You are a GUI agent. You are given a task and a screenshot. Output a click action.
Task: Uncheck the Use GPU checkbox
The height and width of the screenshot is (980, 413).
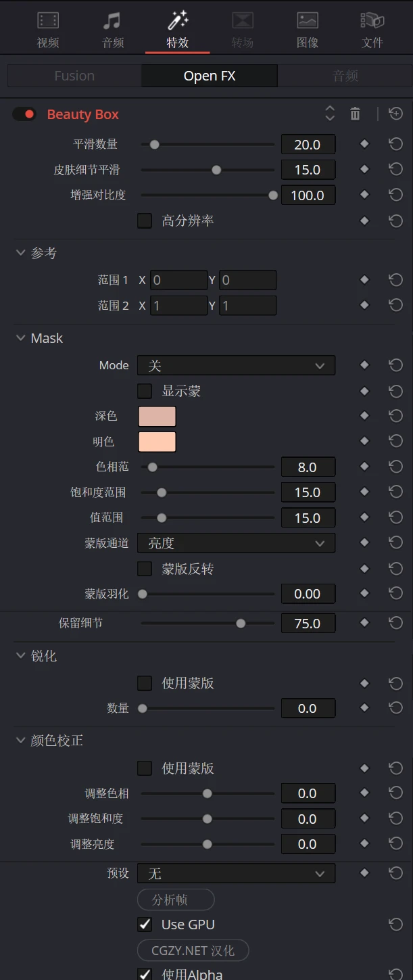click(145, 925)
